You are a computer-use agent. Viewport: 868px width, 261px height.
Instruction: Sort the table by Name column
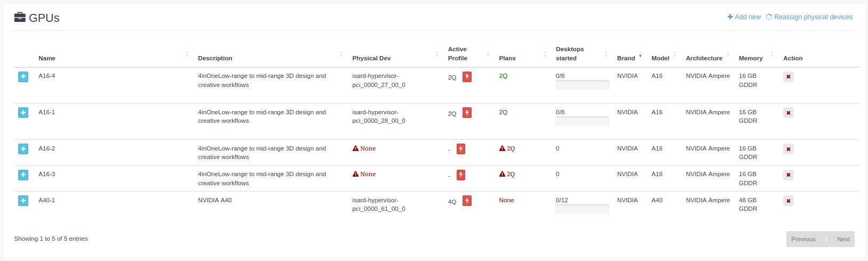47,58
